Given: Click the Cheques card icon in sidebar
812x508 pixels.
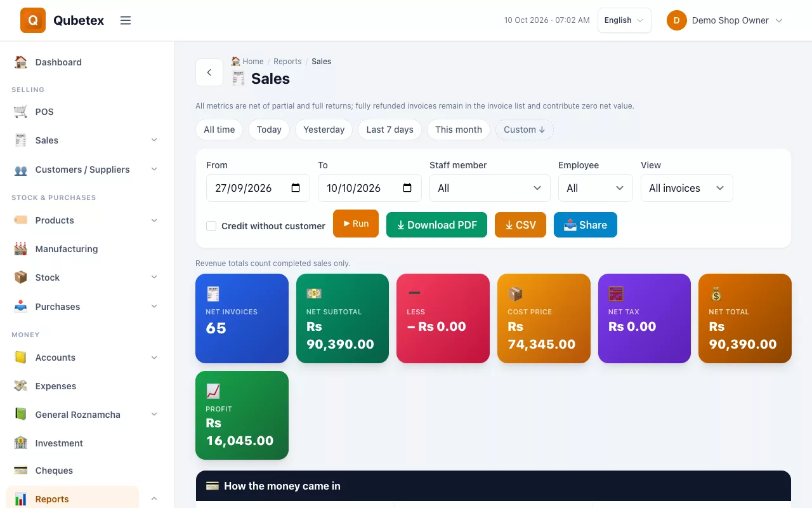Looking at the screenshot, I should coord(21,471).
